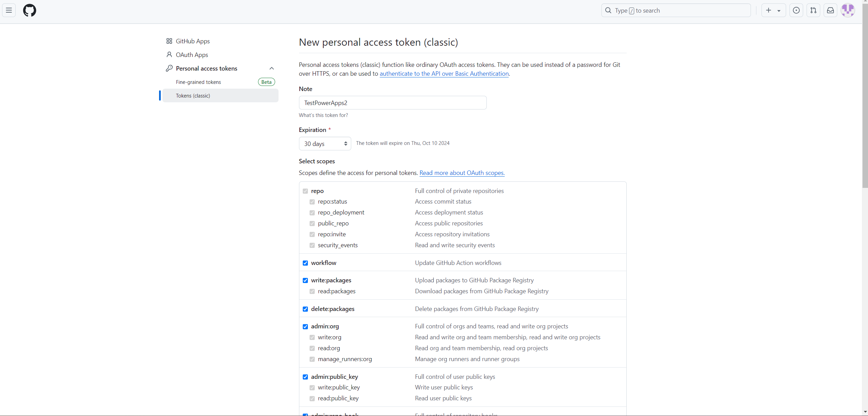868x416 pixels.
Task: Click Read more about OAuth scopes
Action: (x=462, y=173)
